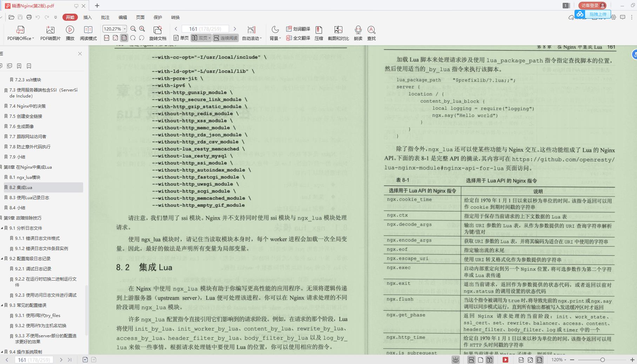Select the PDF转Office conversion tool
This screenshot has width=637, height=364.
click(x=19, y=33)
